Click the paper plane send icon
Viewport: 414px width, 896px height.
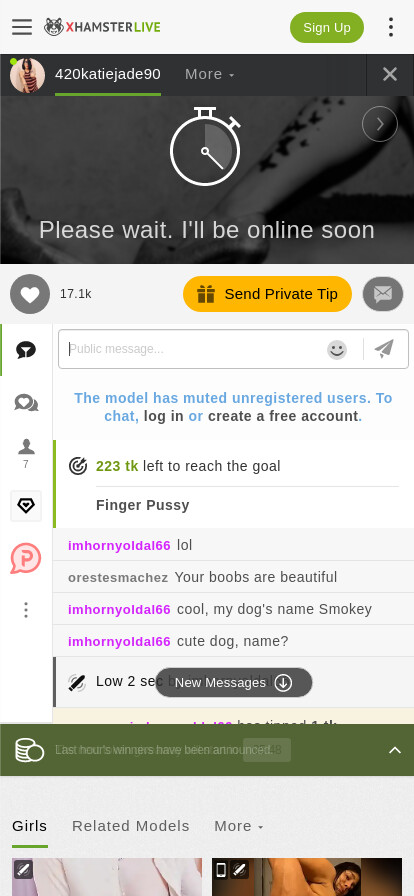pos(384,349)
